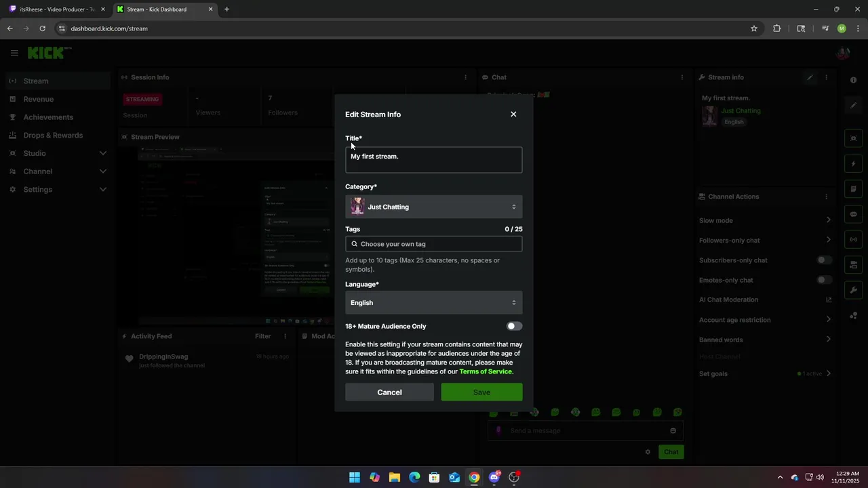The height and width of the screenshot is (488, 868).
Task: Click the focus frame icon in right toolbar
Action: [x=853, y=138]
